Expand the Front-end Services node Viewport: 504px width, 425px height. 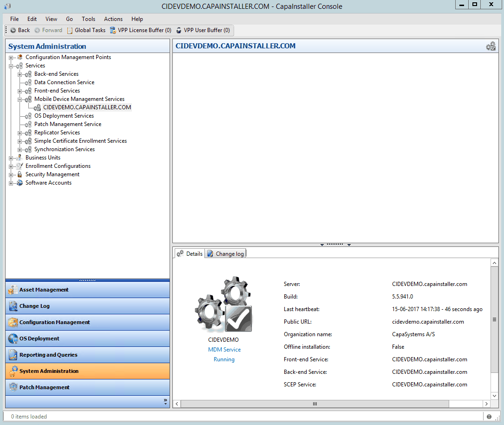coord(20,91)
